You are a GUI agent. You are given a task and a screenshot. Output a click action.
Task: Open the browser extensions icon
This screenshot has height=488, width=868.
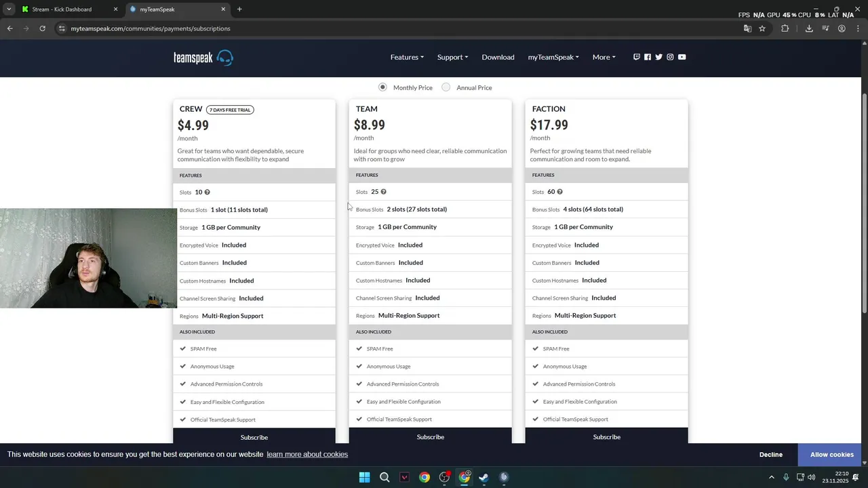click(x=785, y=28)
